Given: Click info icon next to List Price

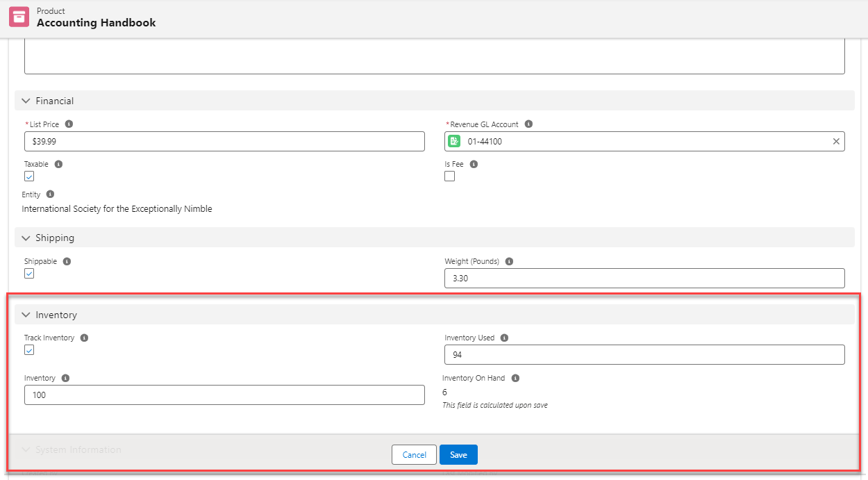Looking at the screenshot, I should (69, 124).
